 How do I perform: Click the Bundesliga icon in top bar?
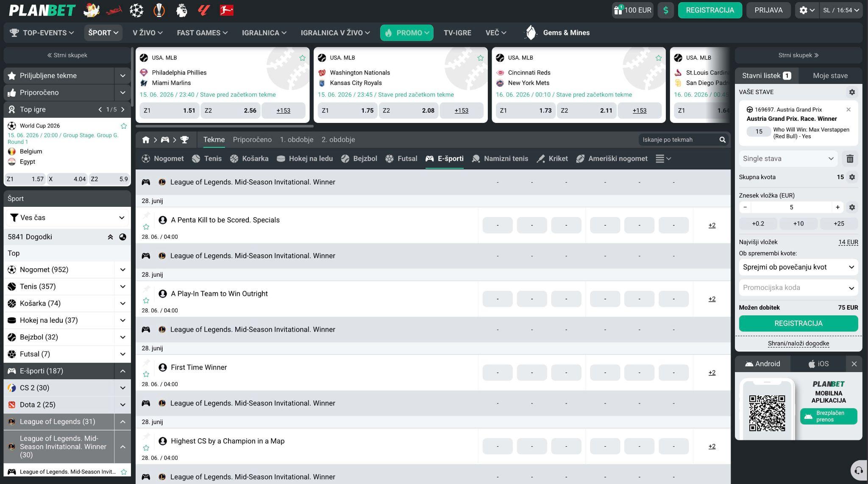(x=227, y=10)
